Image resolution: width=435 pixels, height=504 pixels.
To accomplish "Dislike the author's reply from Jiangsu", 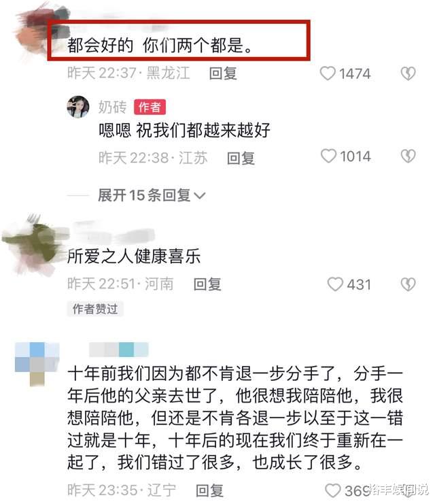I will pyautogui.click(x=408, y=156).
